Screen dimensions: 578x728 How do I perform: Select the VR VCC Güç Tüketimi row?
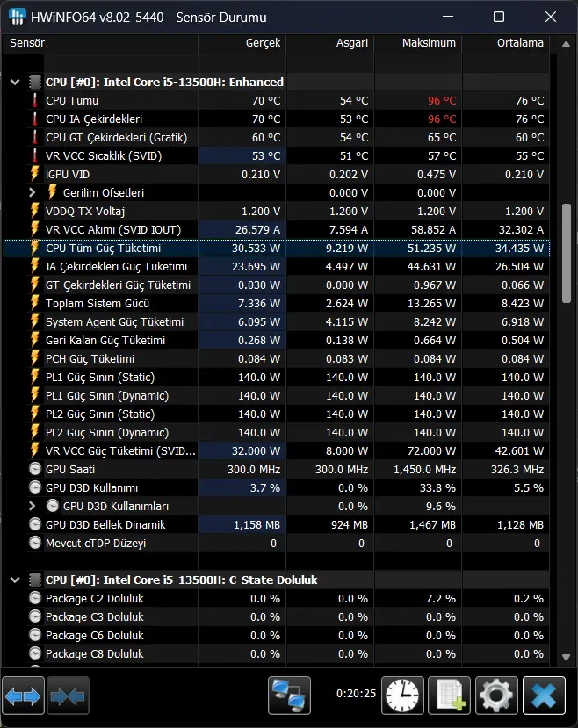click(276, 450)
